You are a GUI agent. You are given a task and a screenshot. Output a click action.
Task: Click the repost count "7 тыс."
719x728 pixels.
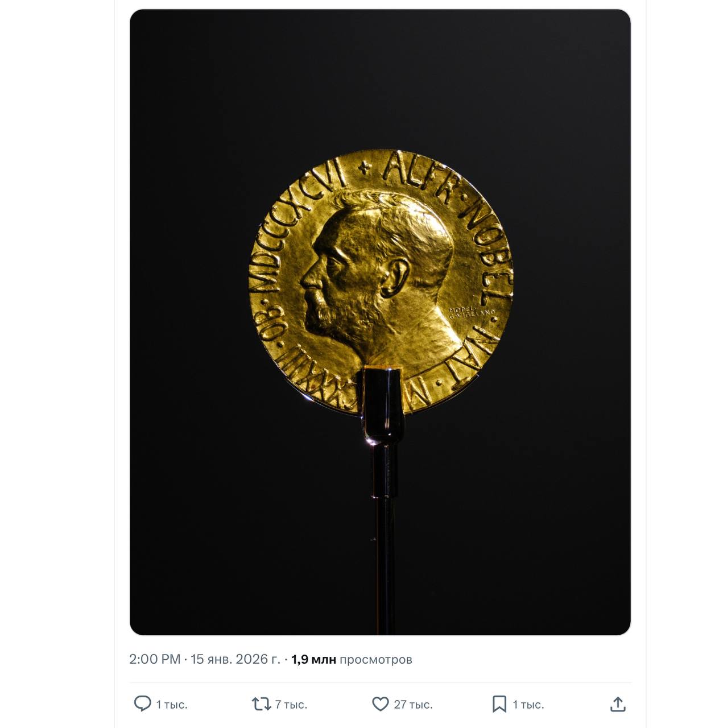291,705
